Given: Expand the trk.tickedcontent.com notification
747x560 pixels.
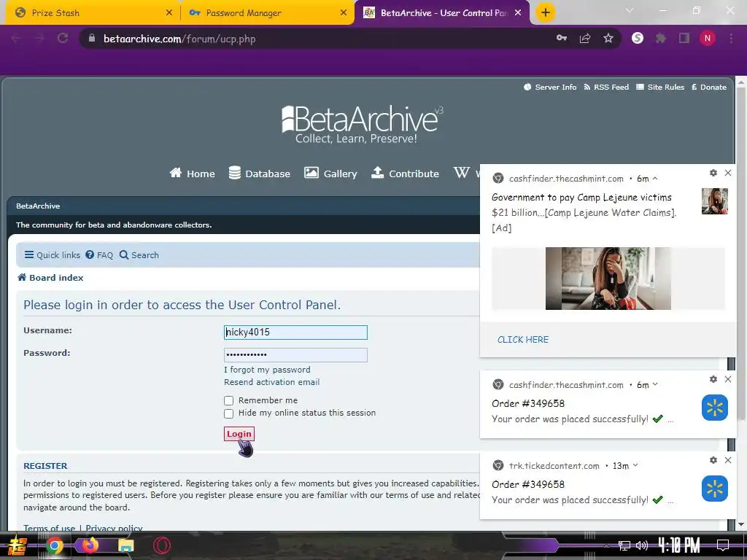Looking at the screenshot, I should (x=635, y=465).
